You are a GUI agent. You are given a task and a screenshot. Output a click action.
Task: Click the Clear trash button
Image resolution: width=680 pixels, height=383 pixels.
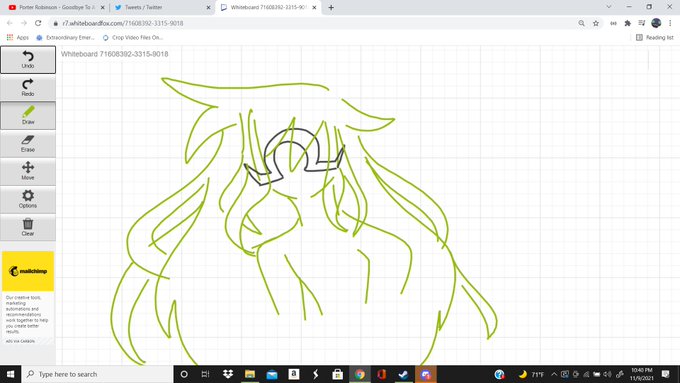[28, 227]
